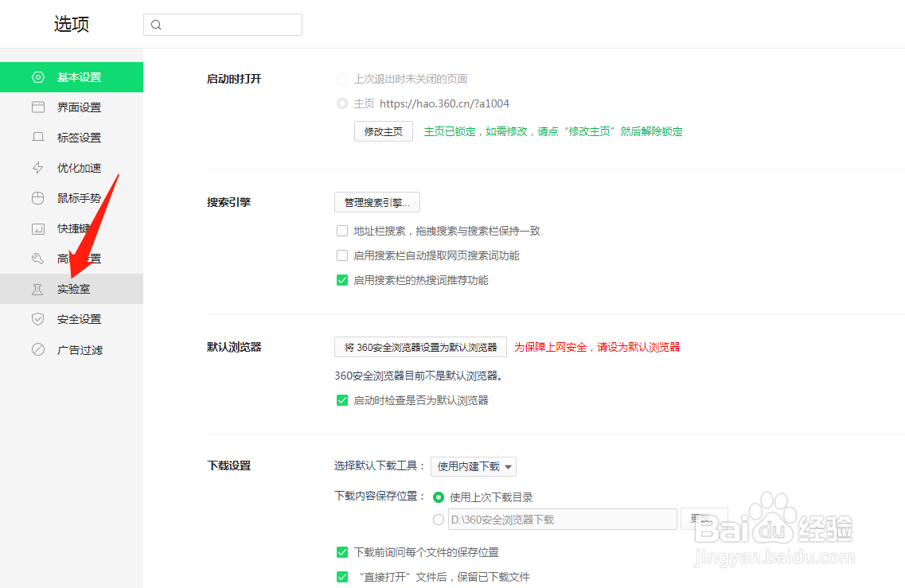905x588 pixels.
Task: Click the 安全设置 shield icon
Action: pyautogui.click(x=38, y=319)
